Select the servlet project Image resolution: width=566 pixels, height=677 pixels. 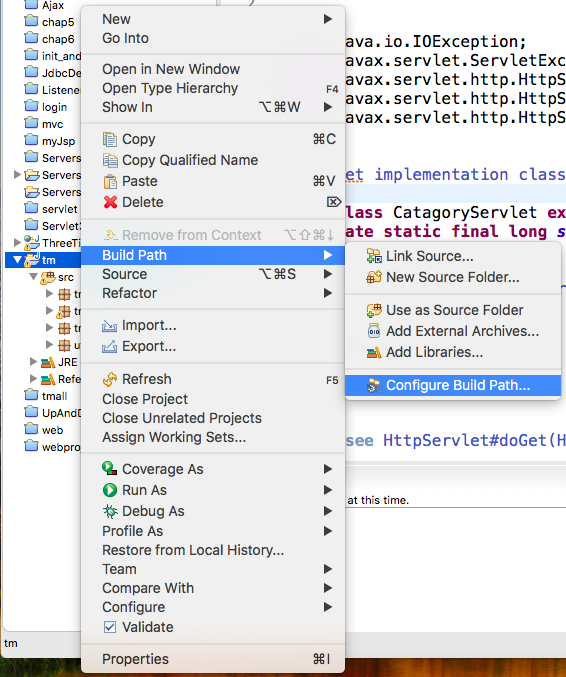coord(60,209)
